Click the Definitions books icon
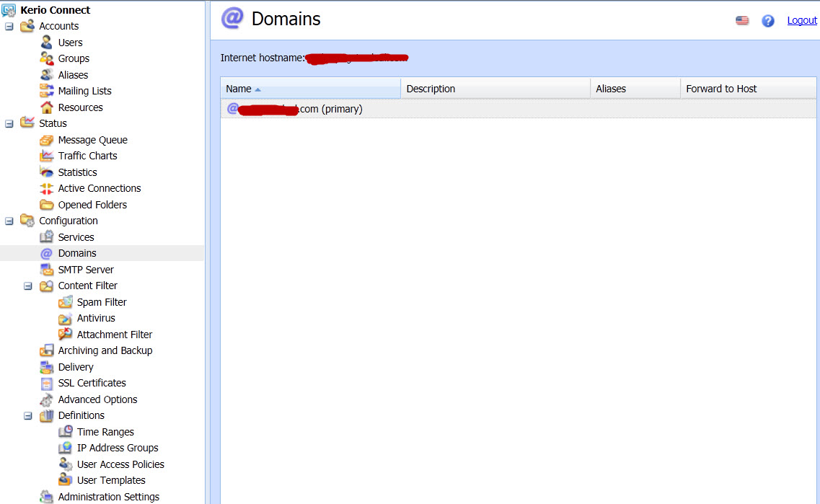820x504 pixels. 47,415
